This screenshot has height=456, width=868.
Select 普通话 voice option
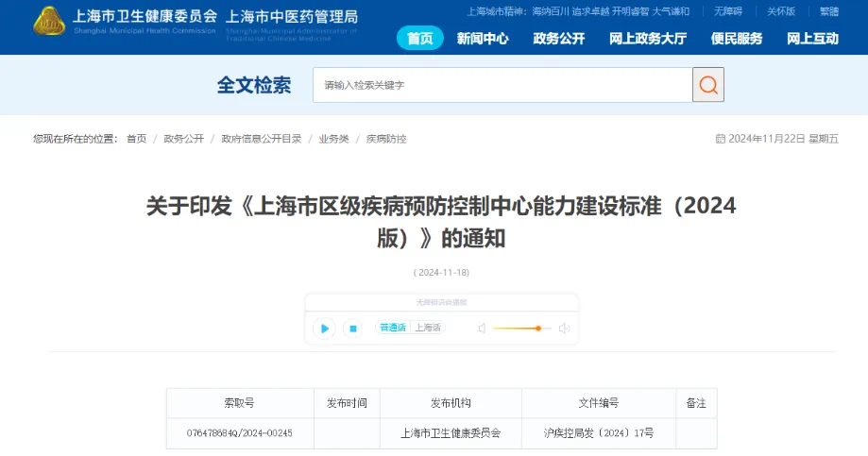coord(393,328)
